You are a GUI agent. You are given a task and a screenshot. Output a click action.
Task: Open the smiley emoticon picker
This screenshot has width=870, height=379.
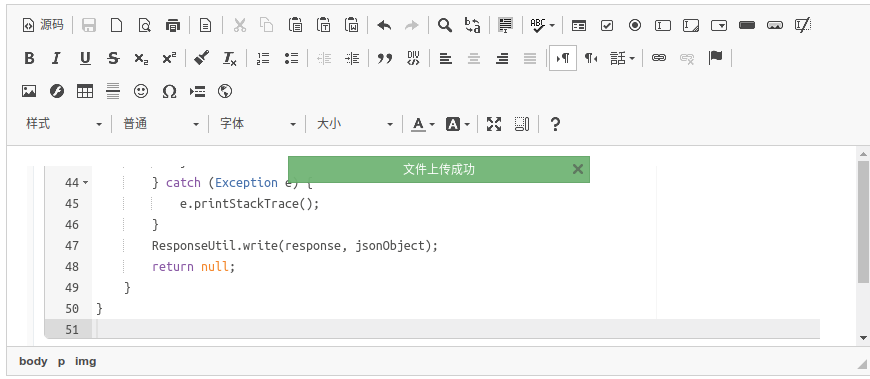[x=141, y=92]
